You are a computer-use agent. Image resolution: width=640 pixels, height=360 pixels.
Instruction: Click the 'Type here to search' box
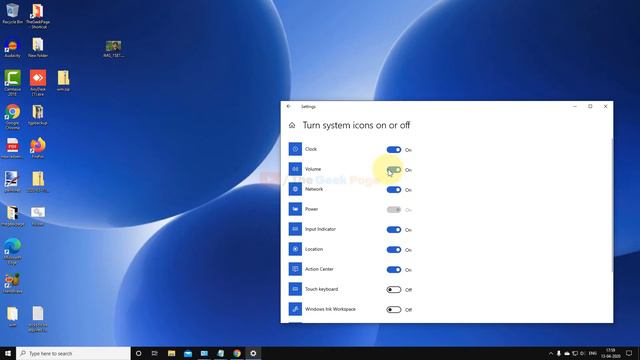tap(73, 353)
